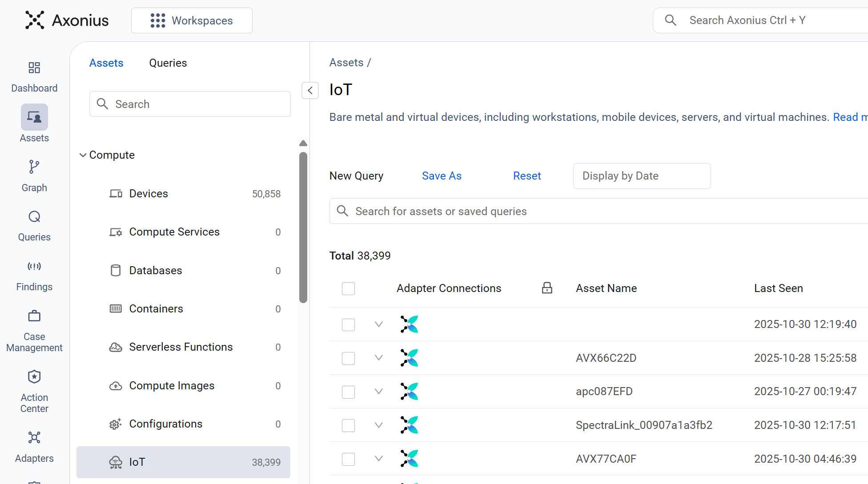This screenshot has width=868, height=484.
Task: Open Adapters sidebar icon
Action: [x=34, y=438]
